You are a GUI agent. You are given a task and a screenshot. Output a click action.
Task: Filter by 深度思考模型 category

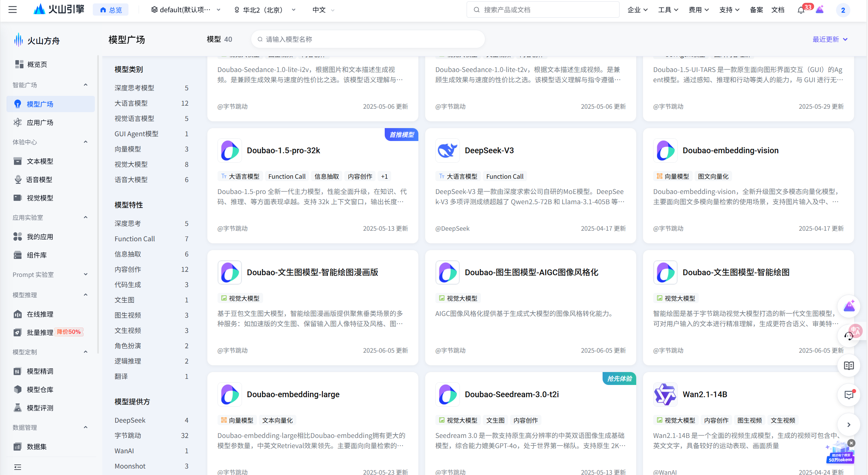pos(134,88)
